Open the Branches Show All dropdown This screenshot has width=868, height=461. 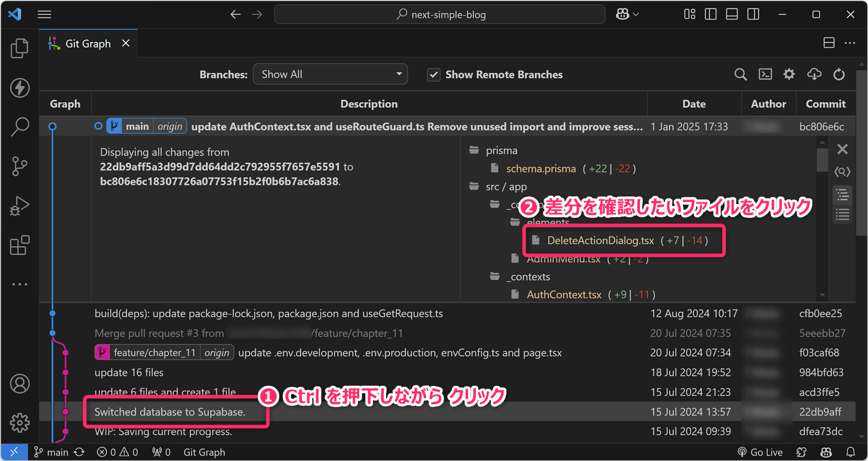[330, 74]
